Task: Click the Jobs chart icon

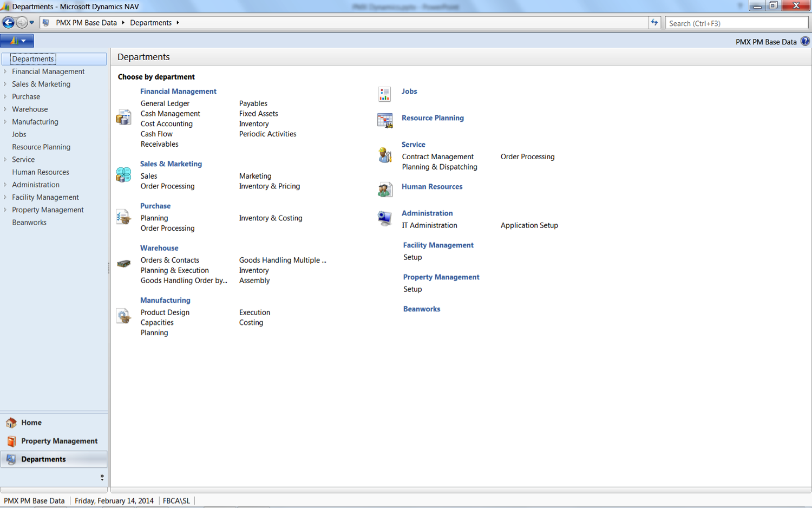Action: pos(384,94)
